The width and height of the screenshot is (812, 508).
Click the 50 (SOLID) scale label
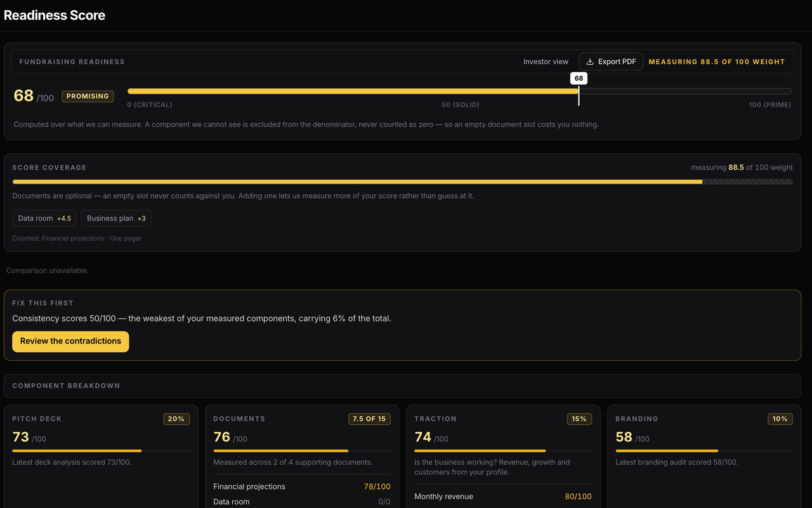click(461, 105)
